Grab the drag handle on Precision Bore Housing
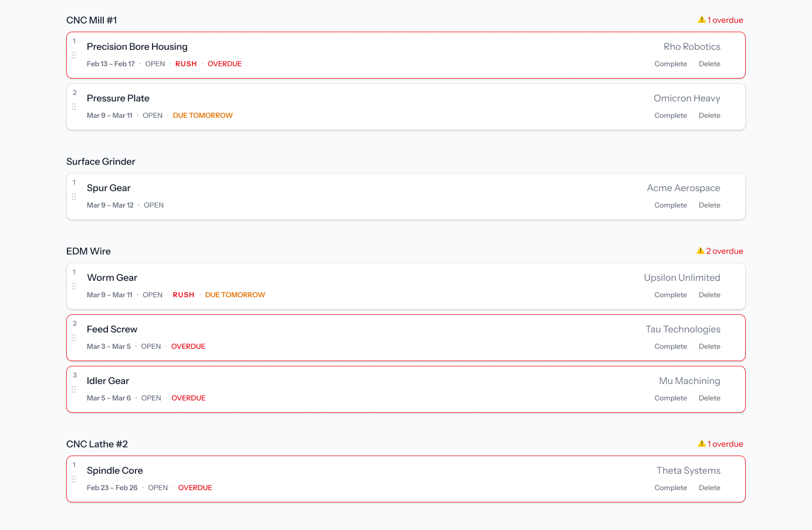Viewport: 812px width, 530px height. pos(74,55)
